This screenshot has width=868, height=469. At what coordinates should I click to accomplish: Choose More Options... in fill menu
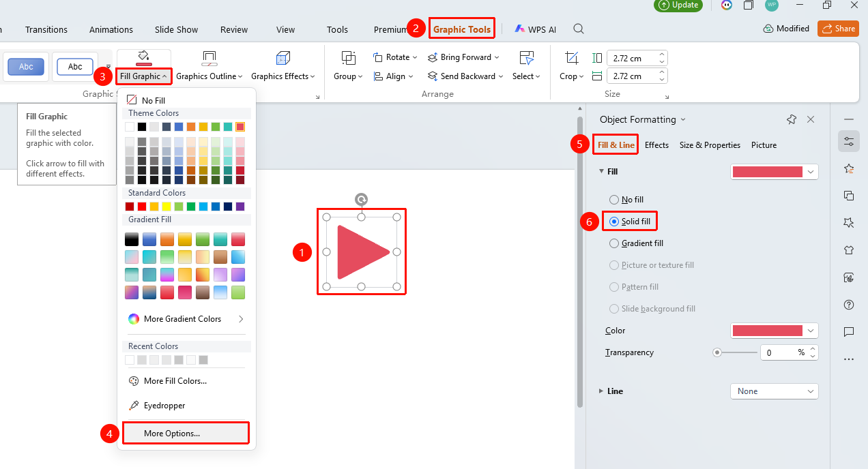186,433
